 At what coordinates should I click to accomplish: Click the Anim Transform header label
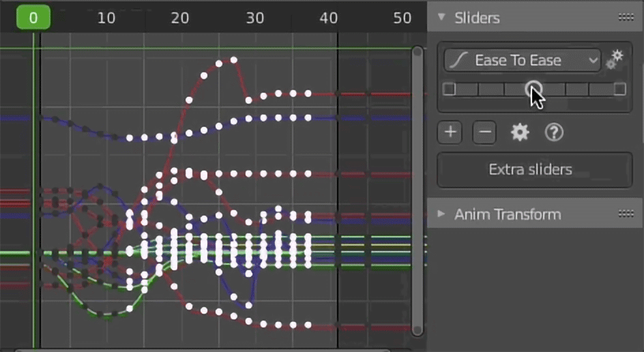point(508,214)
